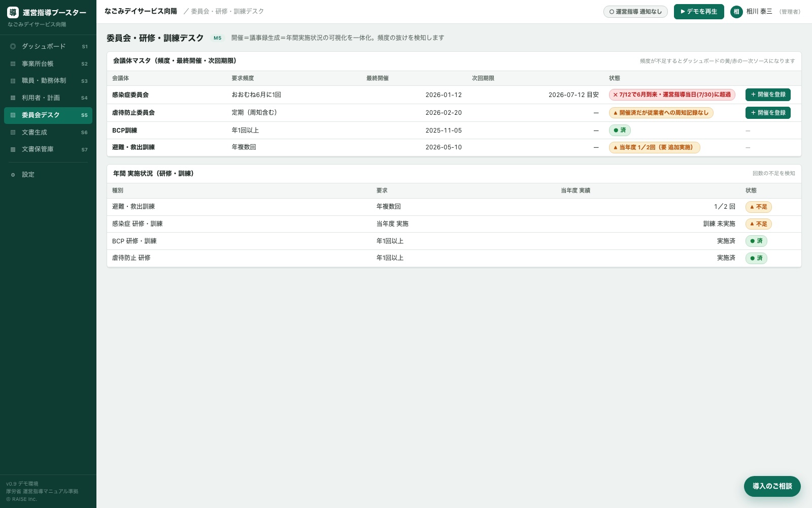Go to 利用者・計画 page
The height and width of the screenshot is (508, 812).
48,98
